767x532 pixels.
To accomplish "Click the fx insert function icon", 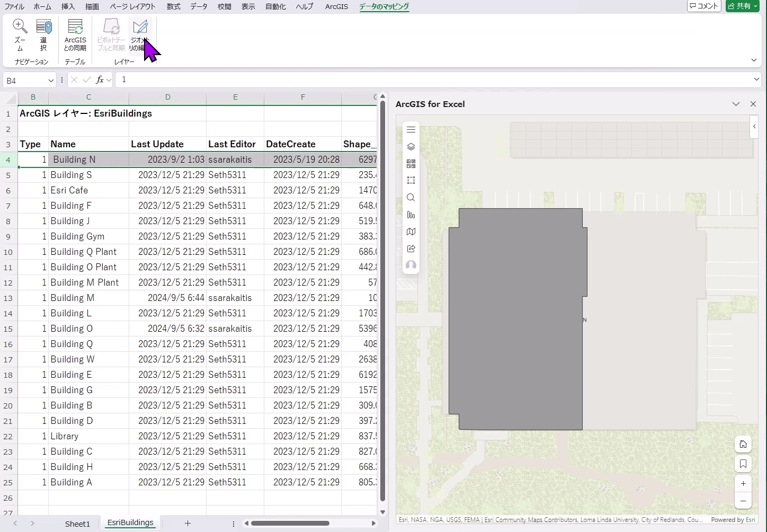I will (x=100, y=80).
